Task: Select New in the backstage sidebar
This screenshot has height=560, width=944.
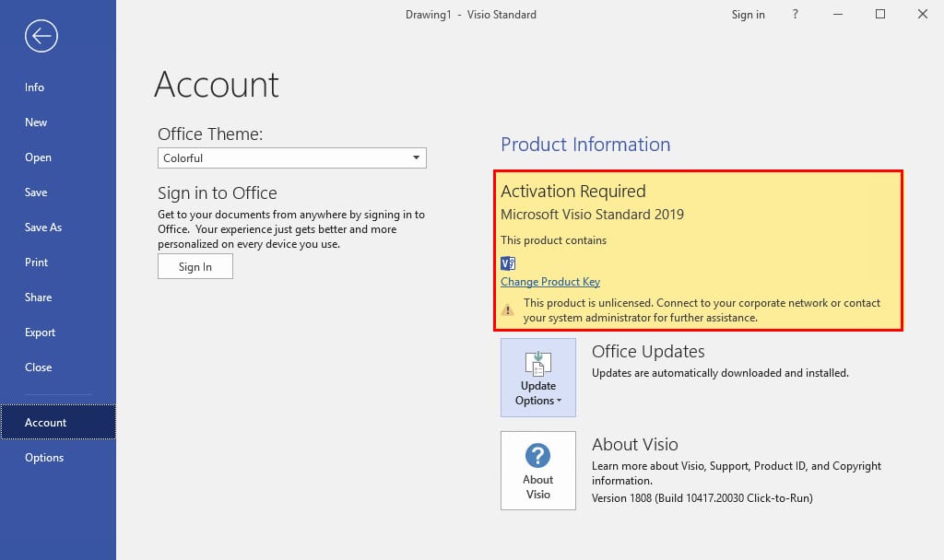Action: (36, 122)
